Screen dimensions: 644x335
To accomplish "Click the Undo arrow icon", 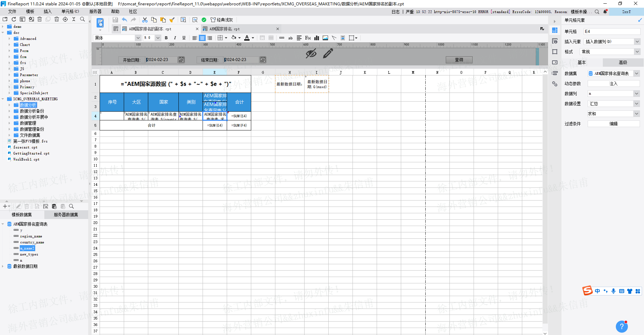I will coord(124,20).
